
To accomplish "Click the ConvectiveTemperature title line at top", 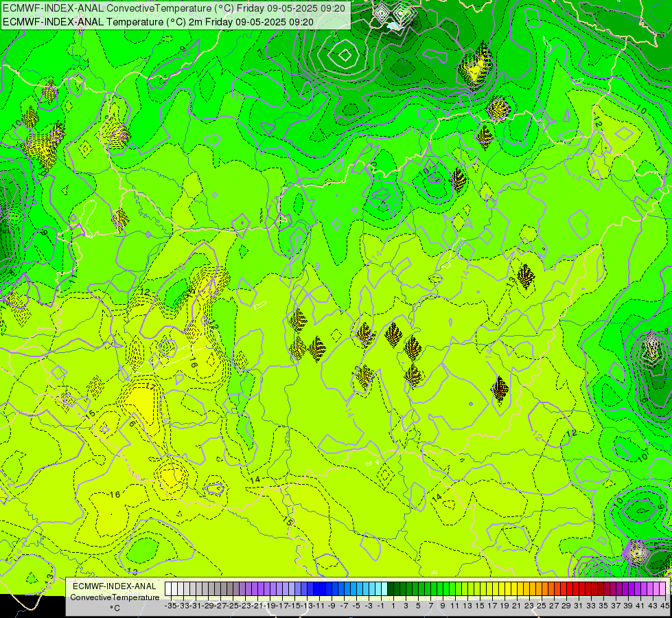I will pos(174,8).
